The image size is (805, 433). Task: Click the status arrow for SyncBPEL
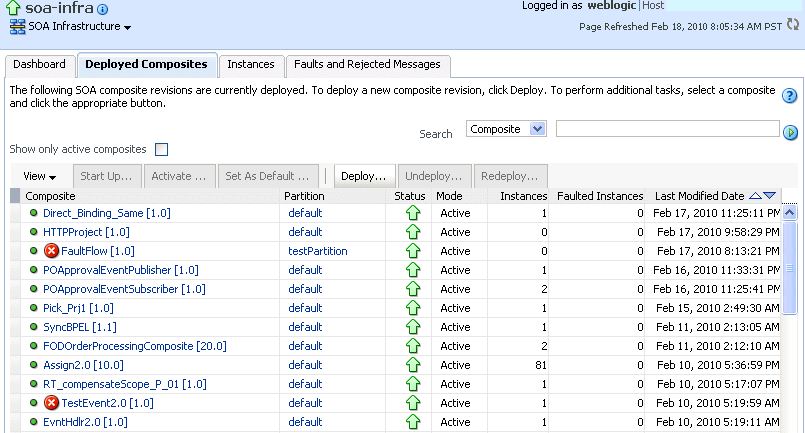[x=413, y=327]
